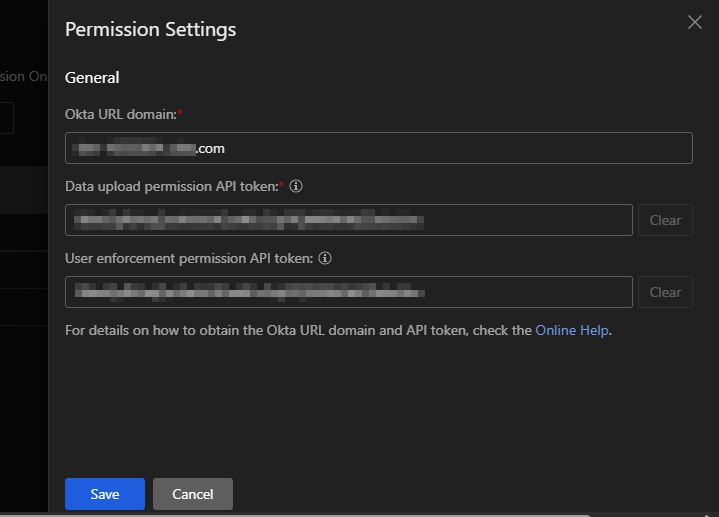The image size is (719, 517).
Task: Cancel the permission settings changes
Action: point(192,494)
